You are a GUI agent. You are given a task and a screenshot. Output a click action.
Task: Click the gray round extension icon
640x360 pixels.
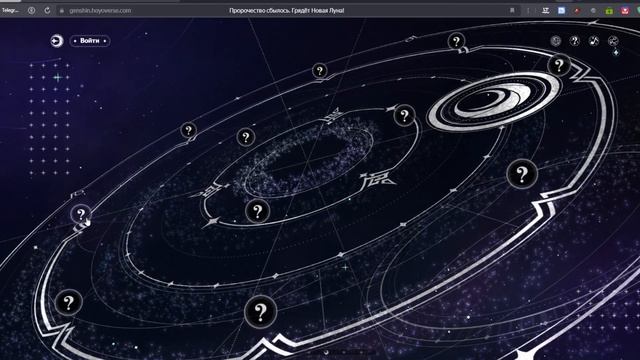coord(593,11)
